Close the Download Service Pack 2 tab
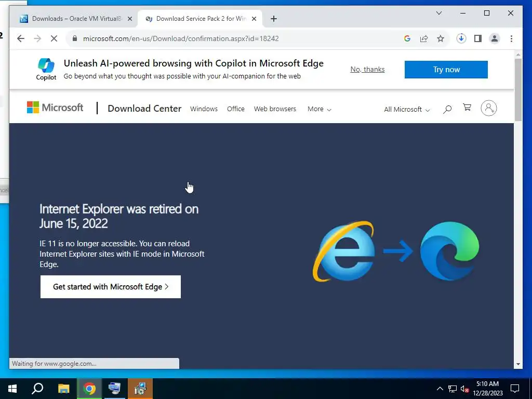Viewport: 532px width, 399px height. [x=254, y=19]
